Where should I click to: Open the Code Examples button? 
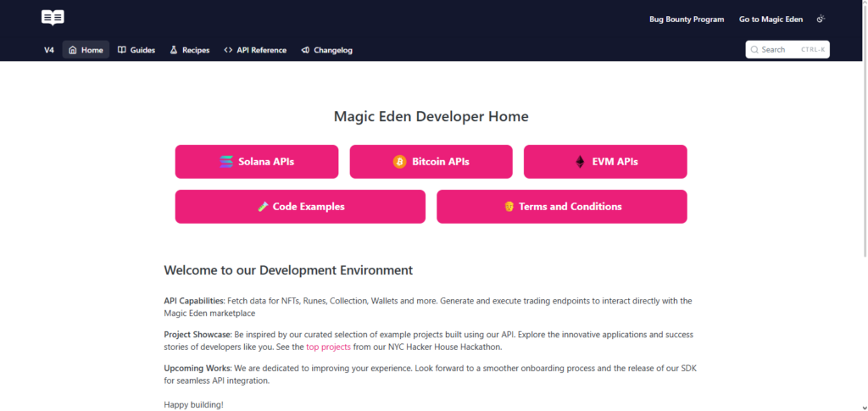pos(301,206)
